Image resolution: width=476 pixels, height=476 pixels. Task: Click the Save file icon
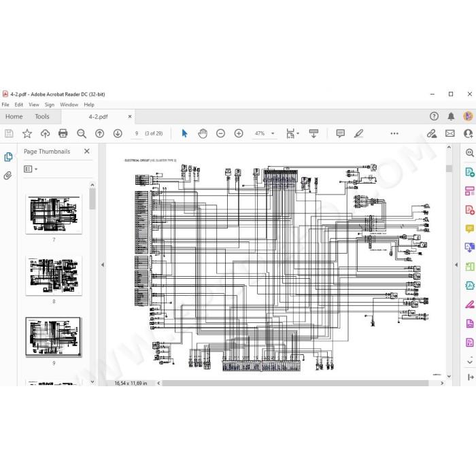click(x=9, y=133)
